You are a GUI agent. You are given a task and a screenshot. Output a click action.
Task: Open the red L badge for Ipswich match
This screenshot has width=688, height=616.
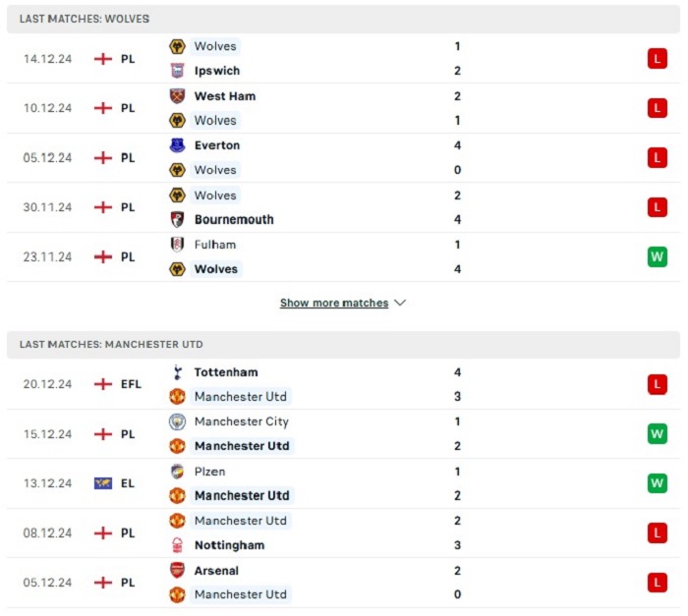657,59
